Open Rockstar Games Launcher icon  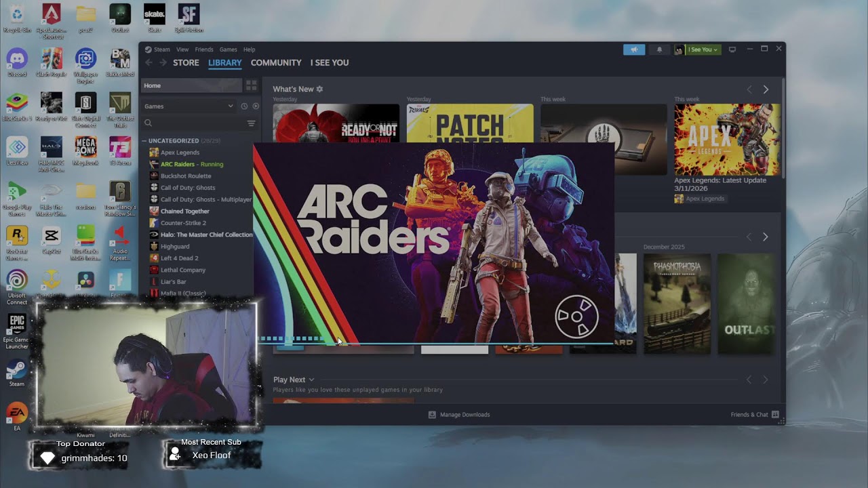(x=17, y=243)
